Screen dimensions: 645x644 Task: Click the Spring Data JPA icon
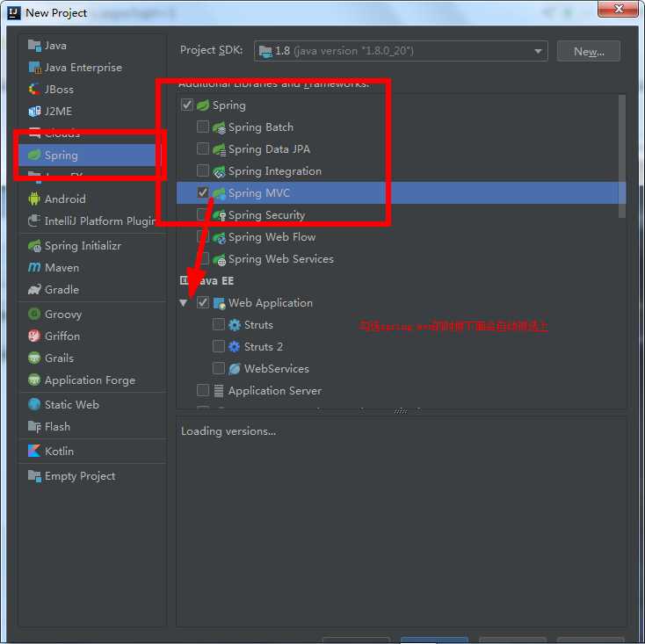(x=219, y=149)
